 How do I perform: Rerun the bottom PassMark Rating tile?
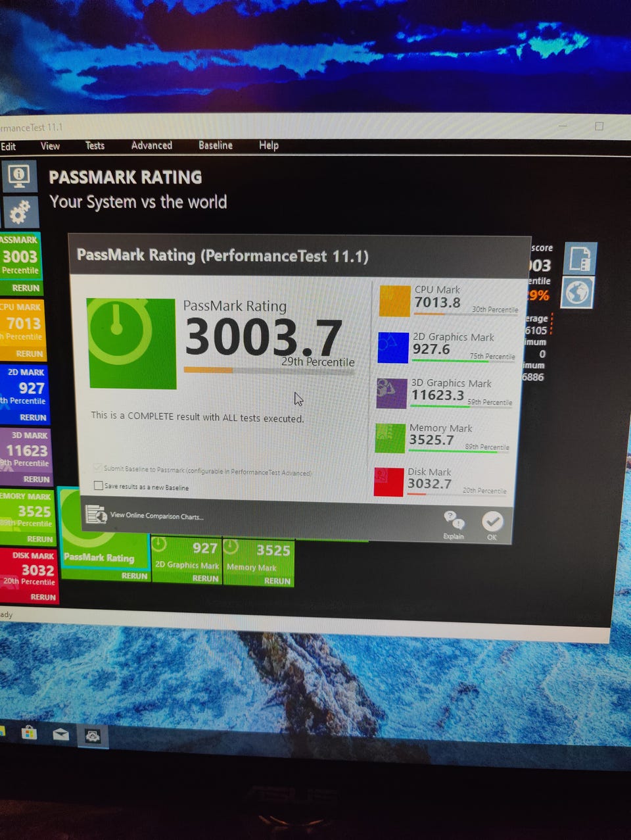[134, 576]
